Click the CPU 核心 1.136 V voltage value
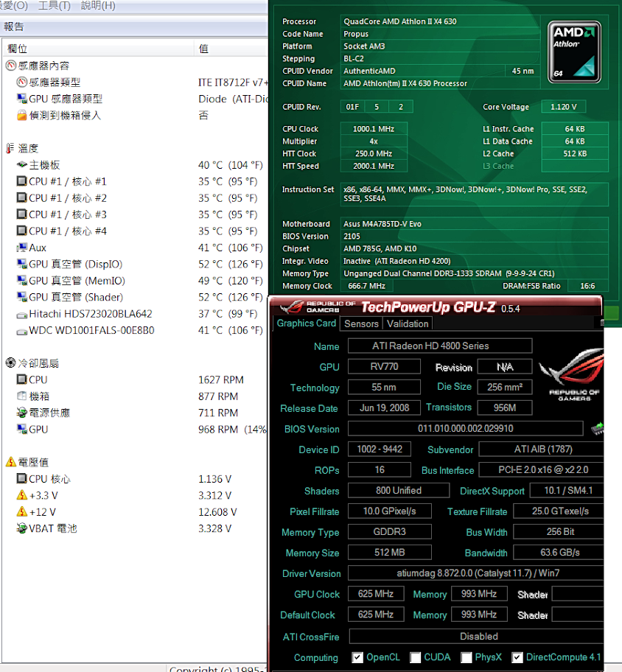The image size is (622, 672). click(x=214, y=479)
